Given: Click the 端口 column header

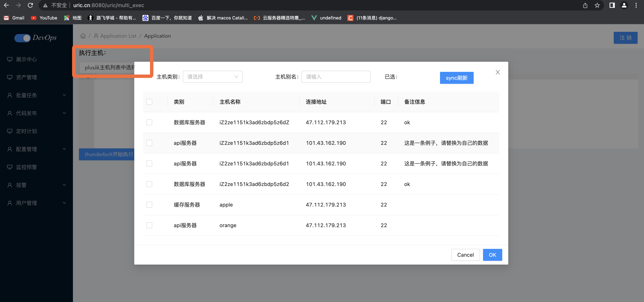Looking at the screenshot, I should point(386,102).
